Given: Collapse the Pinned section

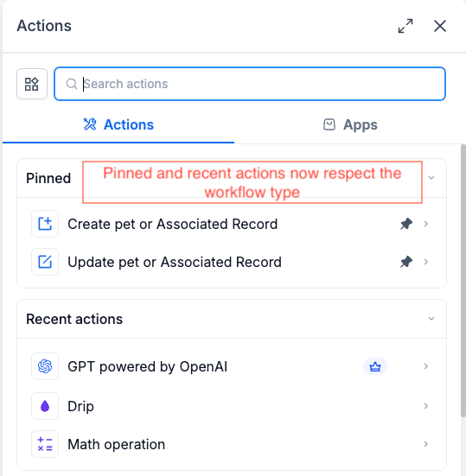Looking at the screenshot, I should point(431,178).
